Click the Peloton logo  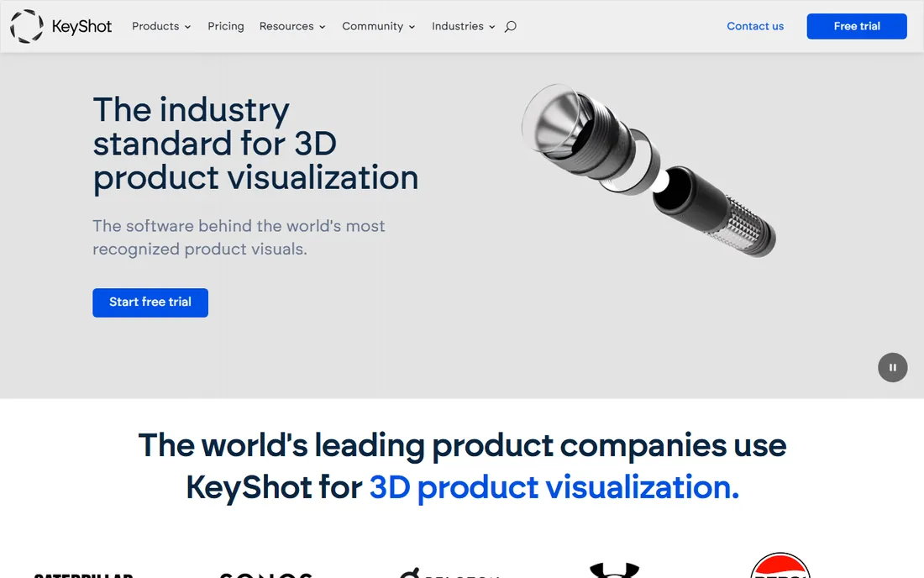449,573
